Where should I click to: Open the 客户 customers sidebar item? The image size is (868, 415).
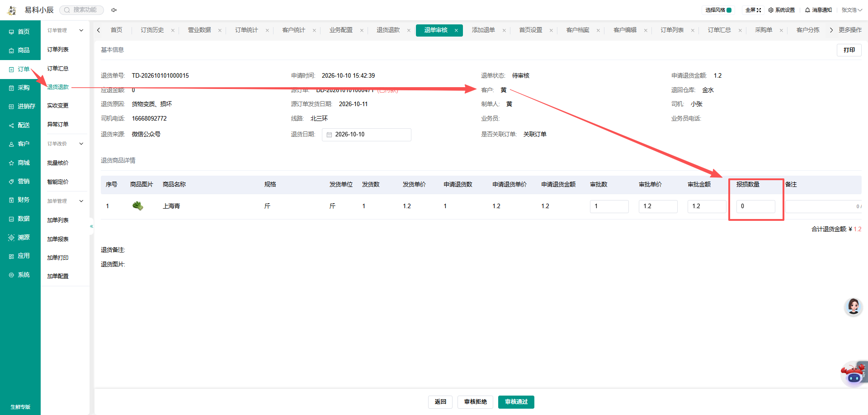(19, 144)
